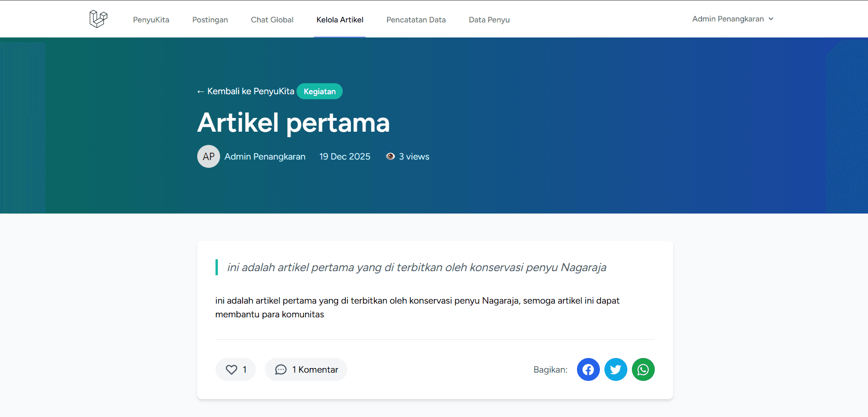868x417 pixels.
Task: Share the article on Facebook
Action: (x=588, y=369)
